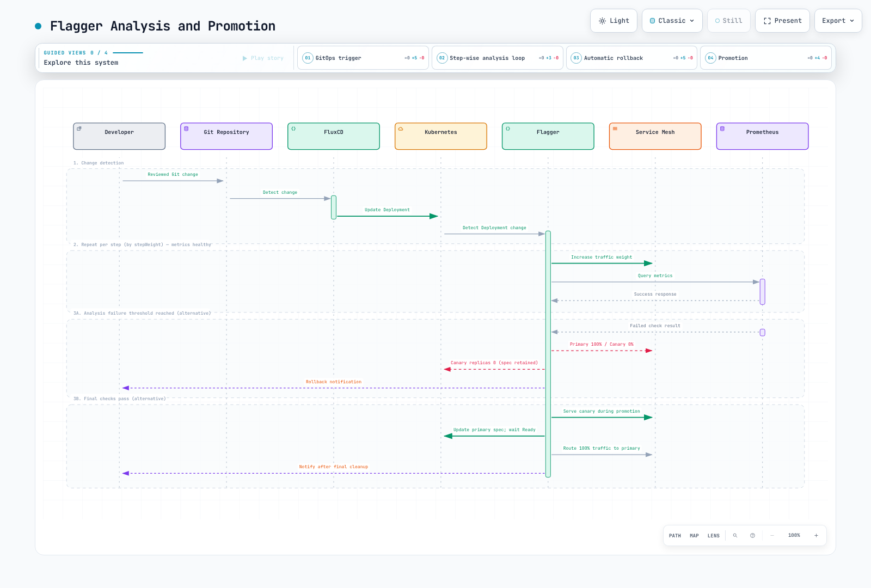The height and width of the screenshot is (588, 871).
Task: Click the 'Detect change' message label
Action: (x=280, y=193)
